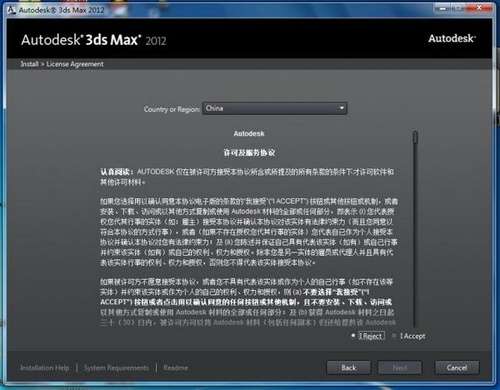Click the Autodesk logo in header
The height and width of the screenshot is (390, 500).
pyautogui.click(x=452, y=38)
